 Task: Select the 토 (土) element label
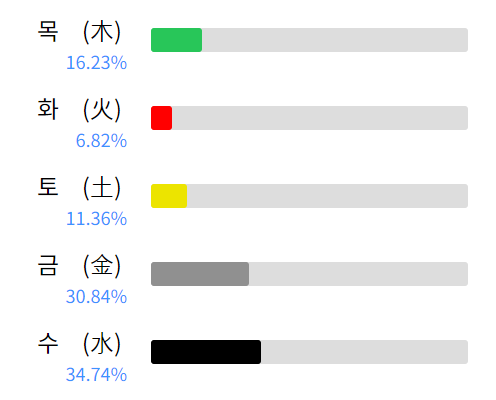(x=79, y=188)
